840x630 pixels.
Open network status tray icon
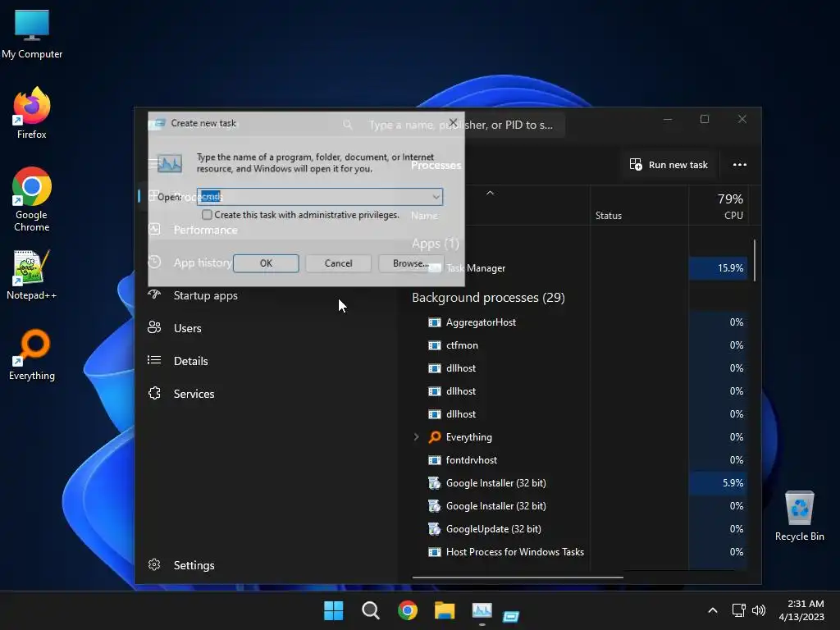pyautogui.click(x=739, y=610)
